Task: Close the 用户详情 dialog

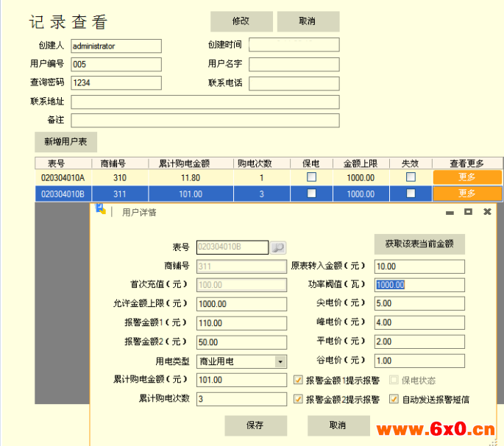Action: 487,211
